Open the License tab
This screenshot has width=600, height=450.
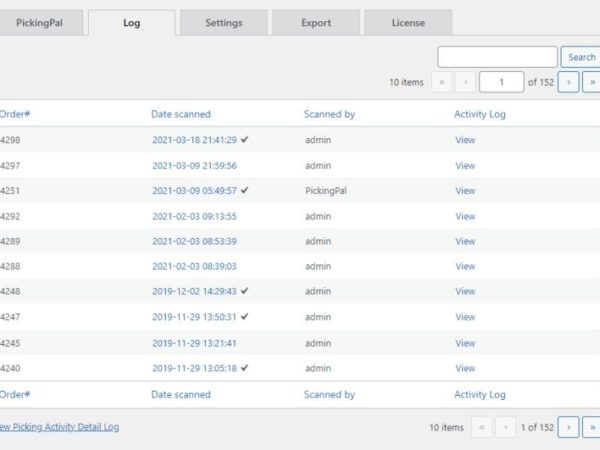click(x=408, y=23)
